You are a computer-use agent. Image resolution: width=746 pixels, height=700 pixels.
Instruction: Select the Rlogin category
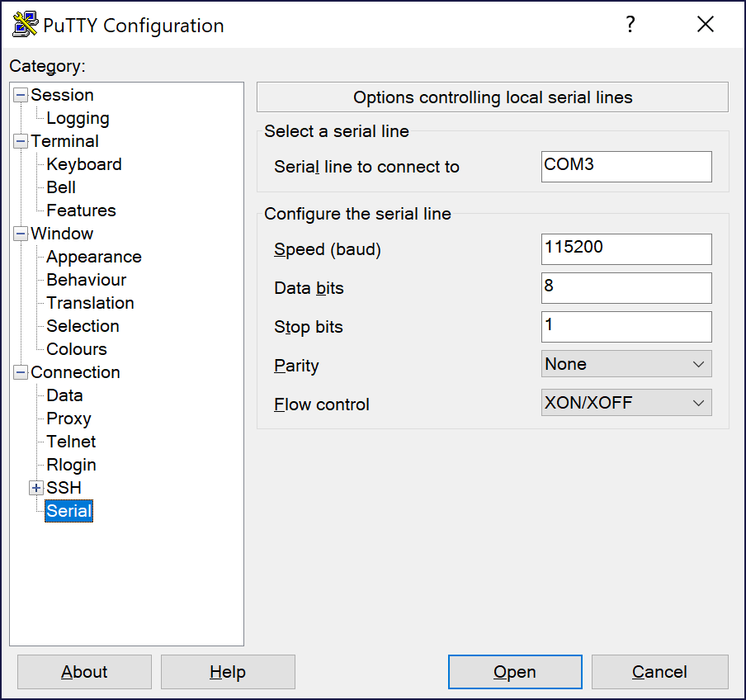[x=71, y=465]
